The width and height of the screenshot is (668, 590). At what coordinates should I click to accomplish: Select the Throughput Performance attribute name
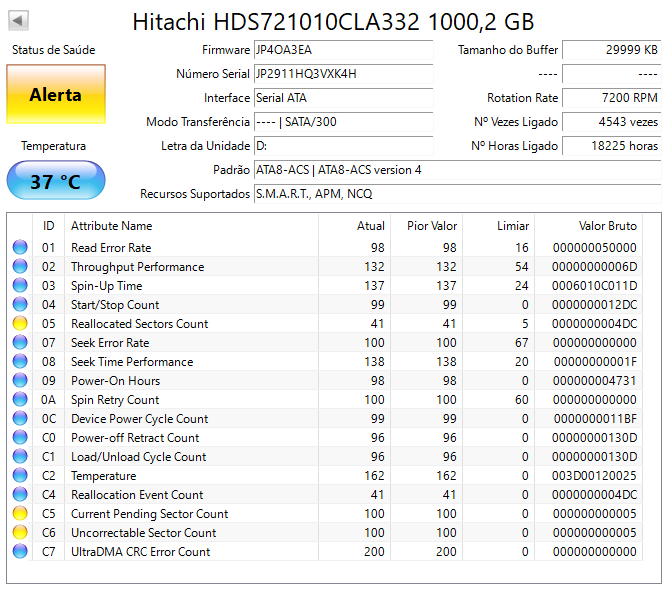point(138,267)
